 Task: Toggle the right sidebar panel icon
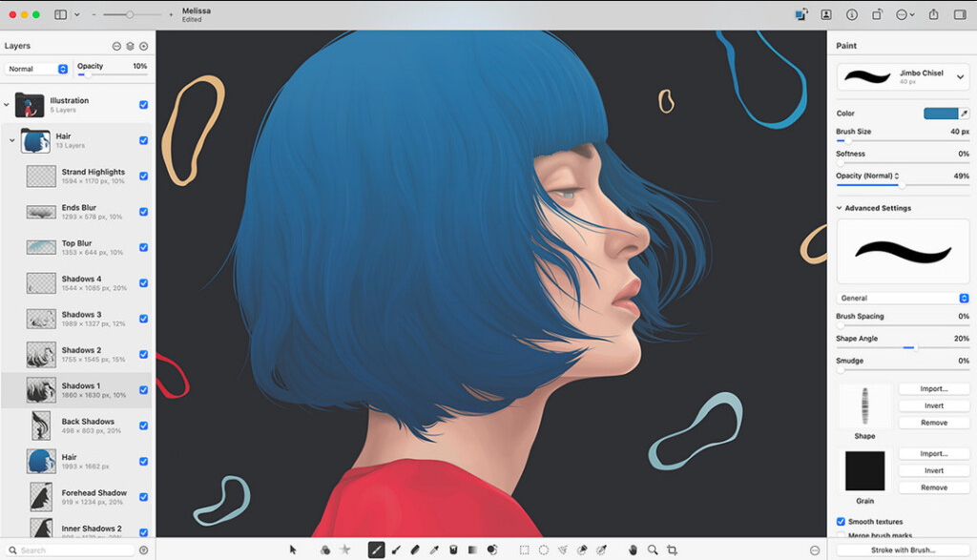pyautogui.click(x=960, y=14)
